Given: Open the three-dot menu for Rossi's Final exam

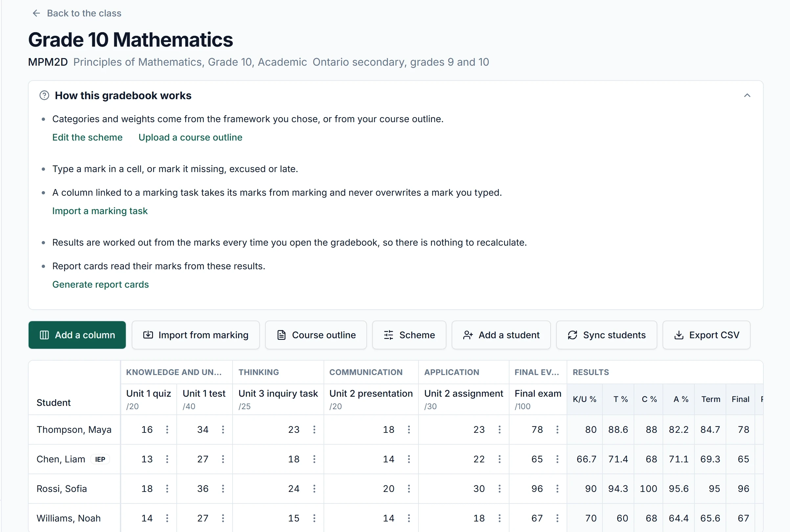Looking at the screenshot, I should pos(557,489).
